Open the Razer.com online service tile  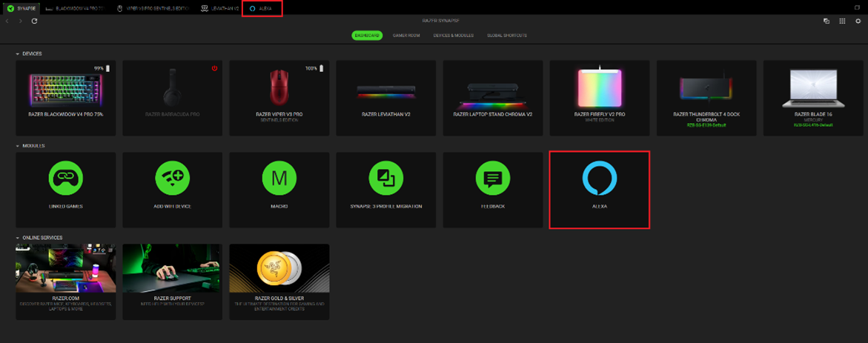click(x=66, y=282)
